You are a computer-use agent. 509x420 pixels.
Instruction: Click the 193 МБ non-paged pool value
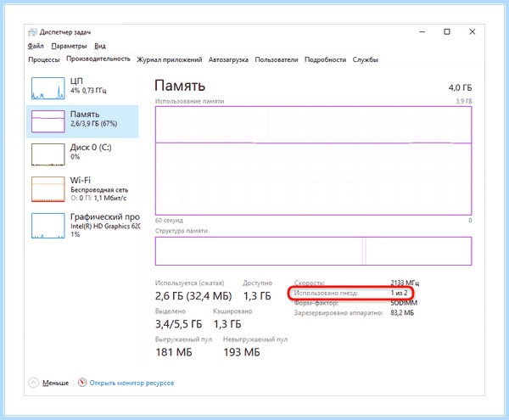(242, 352)
